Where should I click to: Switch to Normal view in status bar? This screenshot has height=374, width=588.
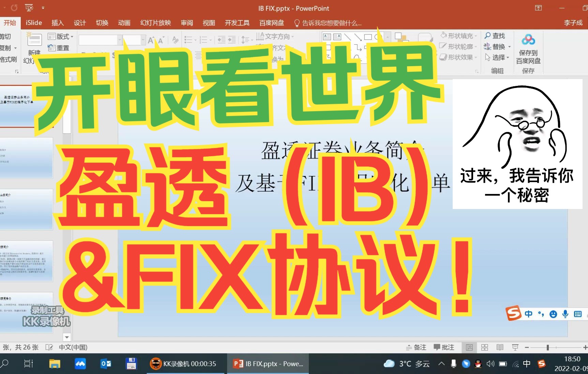(x=469, y=347)
